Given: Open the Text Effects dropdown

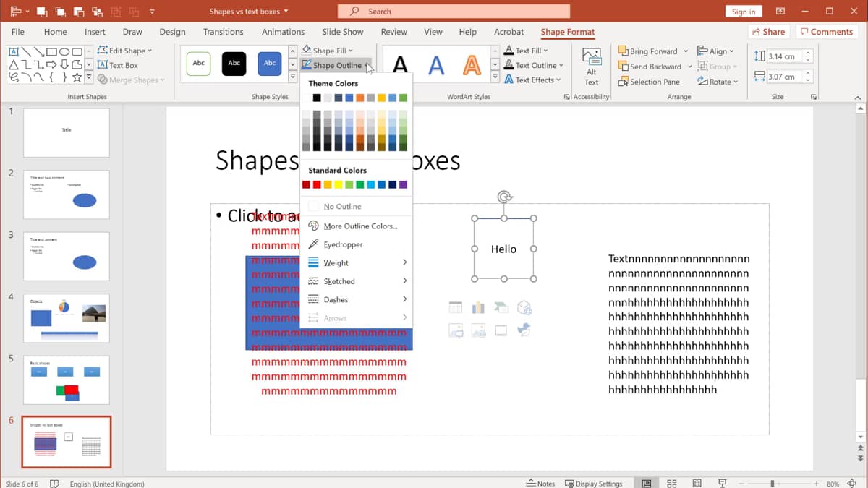Looking at the screenshot, I should (532, 80).
